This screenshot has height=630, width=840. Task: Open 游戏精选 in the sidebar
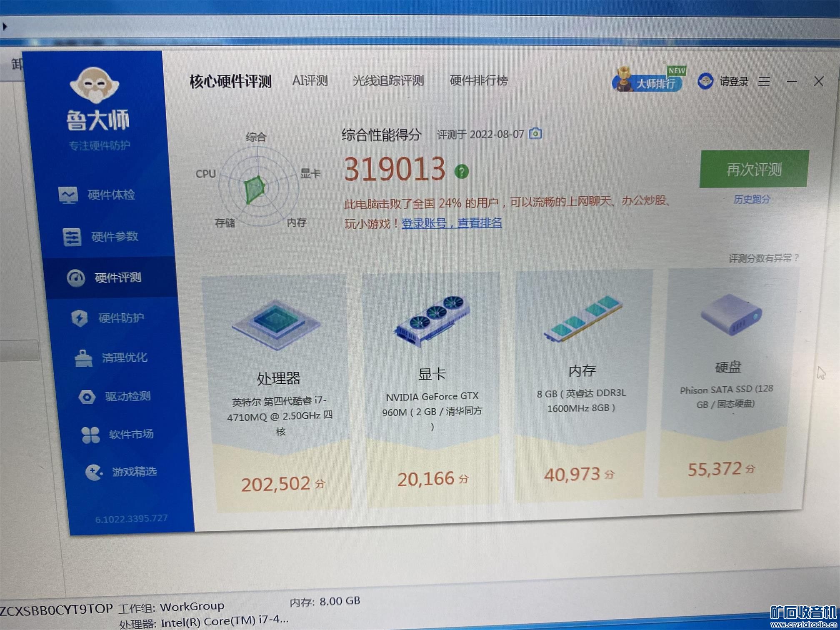[121, 472]
